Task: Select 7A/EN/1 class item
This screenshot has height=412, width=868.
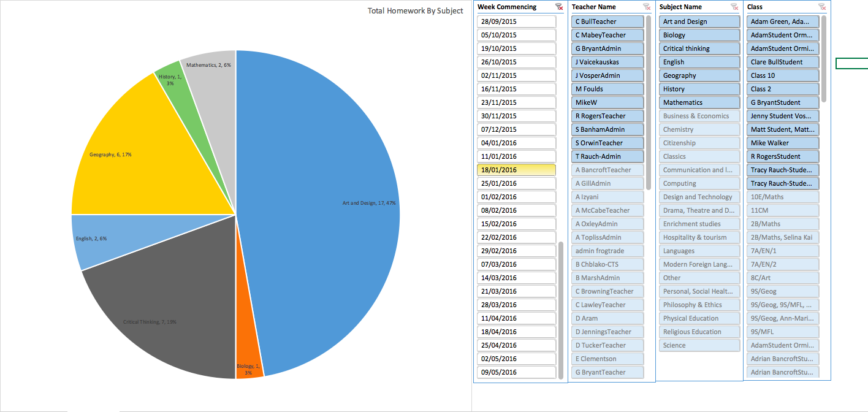Action: point(783,251)
